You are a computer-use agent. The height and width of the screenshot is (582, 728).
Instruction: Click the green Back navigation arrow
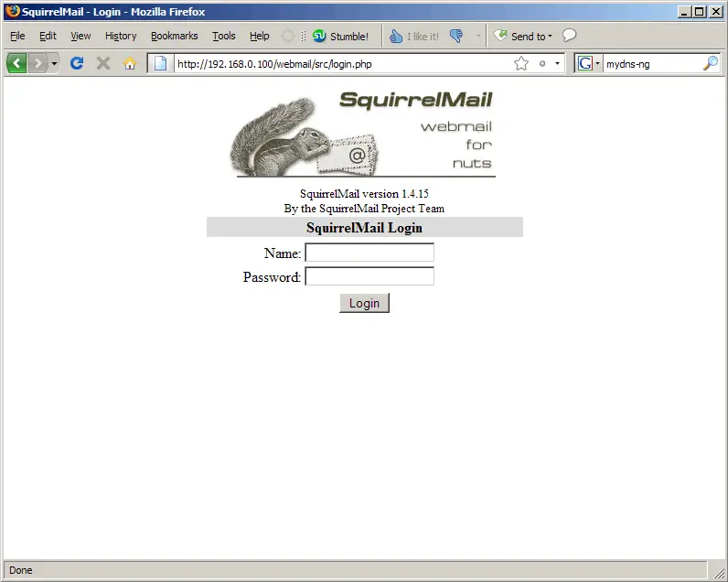[x=16, y=63]
